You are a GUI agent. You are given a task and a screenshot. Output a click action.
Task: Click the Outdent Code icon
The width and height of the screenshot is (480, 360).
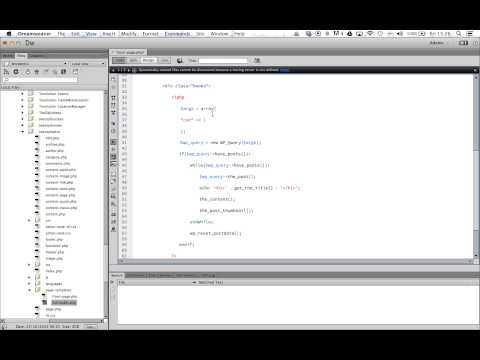click(x=114, y=222)
